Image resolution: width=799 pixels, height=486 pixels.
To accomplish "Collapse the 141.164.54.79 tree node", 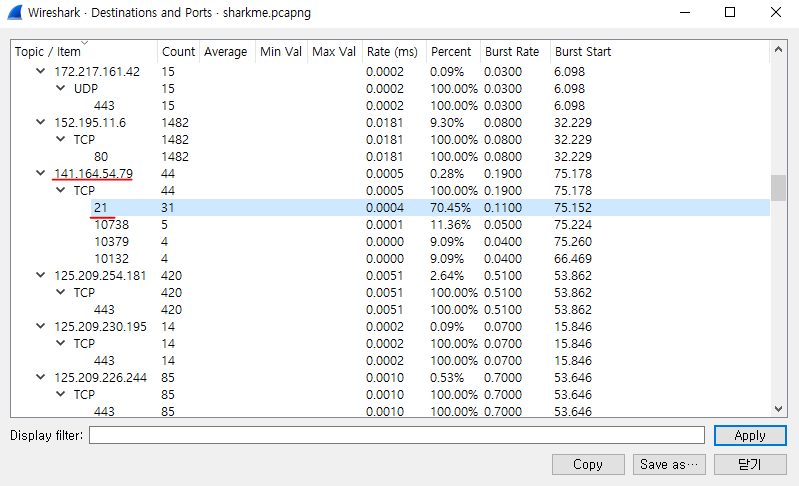I will (40, 173).
